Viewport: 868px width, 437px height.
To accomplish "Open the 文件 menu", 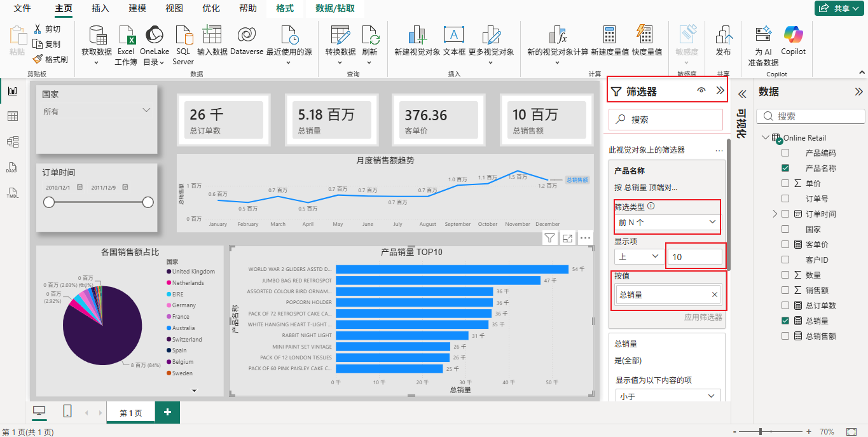I will (x=22, y=8).
